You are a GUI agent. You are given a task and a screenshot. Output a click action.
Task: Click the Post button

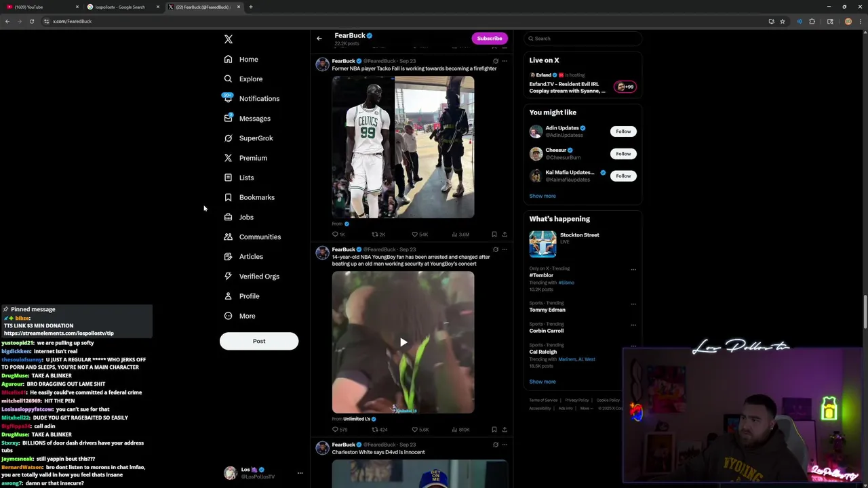pos(259,341)
